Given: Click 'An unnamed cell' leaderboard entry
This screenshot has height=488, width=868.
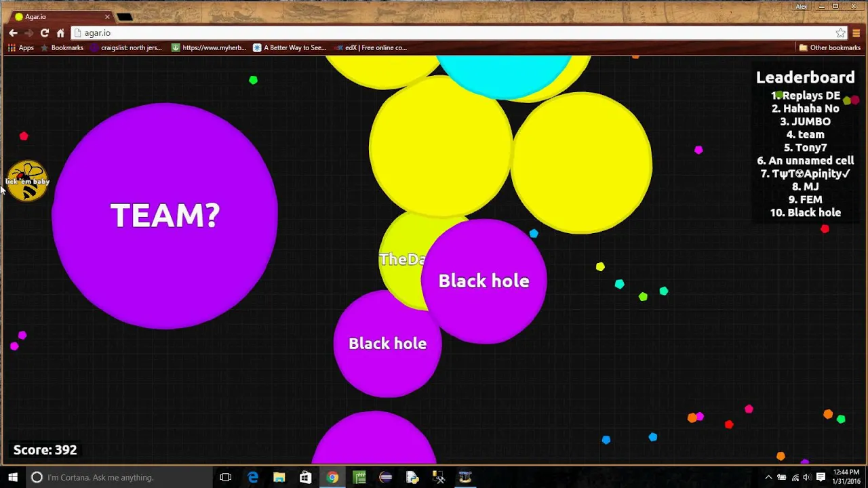Looking at the screenshot, I should 806,161.
